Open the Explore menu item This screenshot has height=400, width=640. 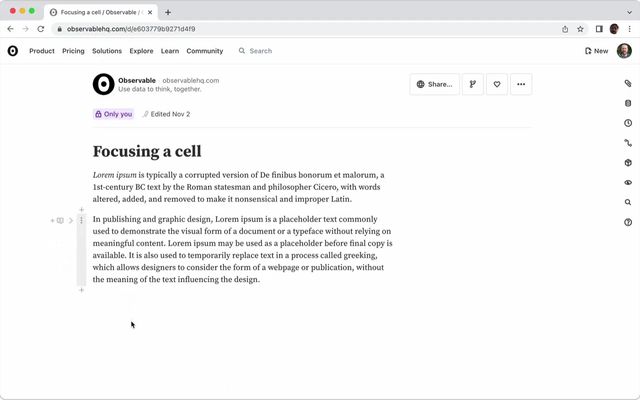[141, 51]
